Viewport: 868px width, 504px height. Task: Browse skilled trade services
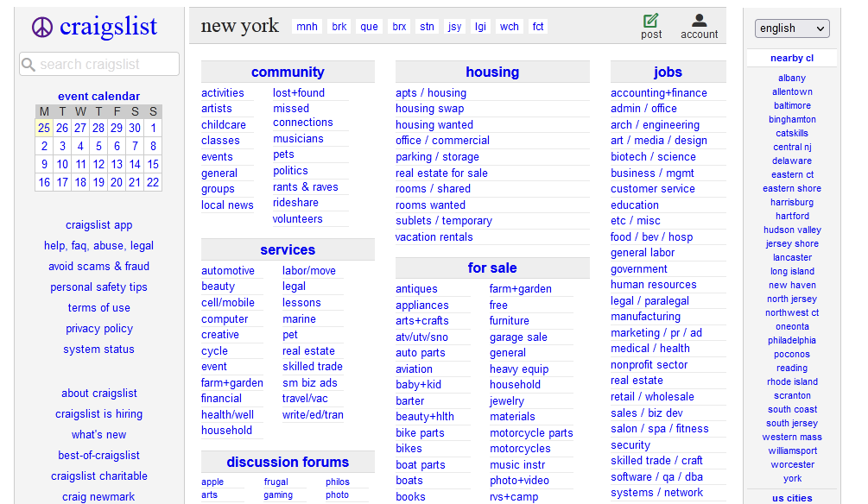click(312, 366)
